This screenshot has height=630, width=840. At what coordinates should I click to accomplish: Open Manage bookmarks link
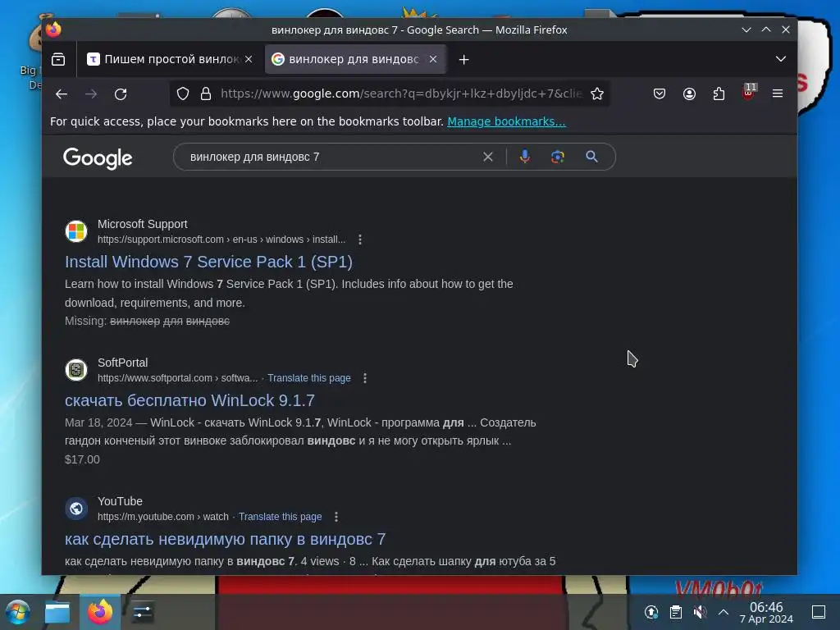coord(506,121)
